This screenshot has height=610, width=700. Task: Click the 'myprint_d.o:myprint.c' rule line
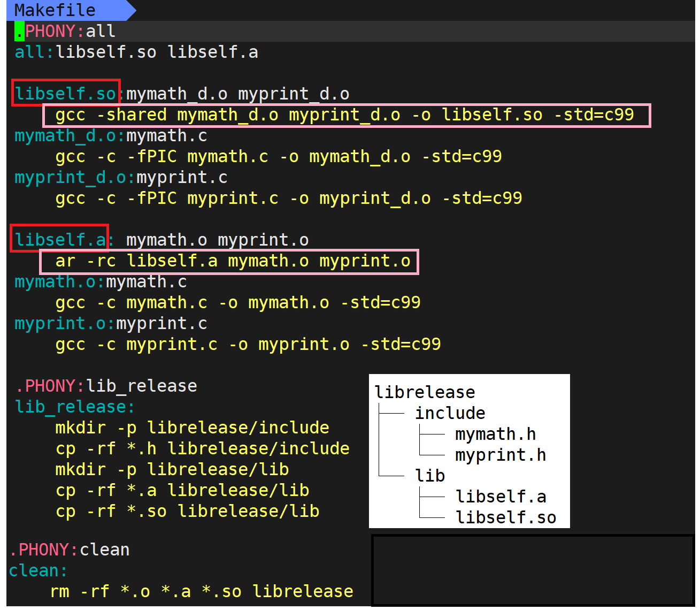(x=121, y=177)
